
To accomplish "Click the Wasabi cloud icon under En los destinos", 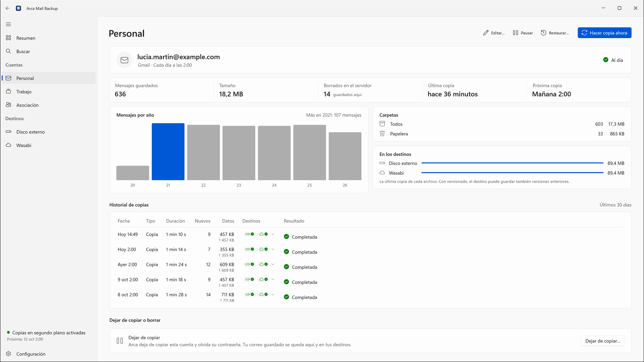I will point(382,173).
